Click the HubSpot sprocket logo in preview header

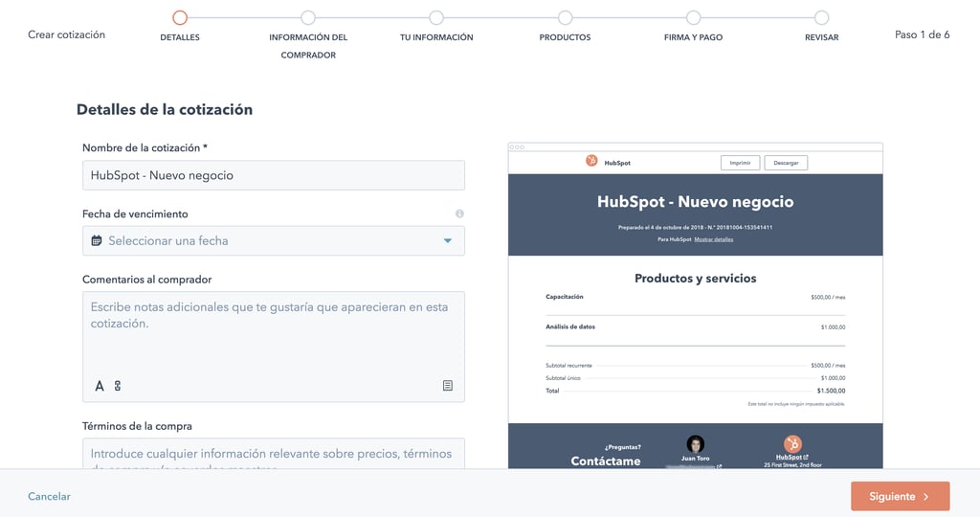pyautogui.click(x=591, y=161)
